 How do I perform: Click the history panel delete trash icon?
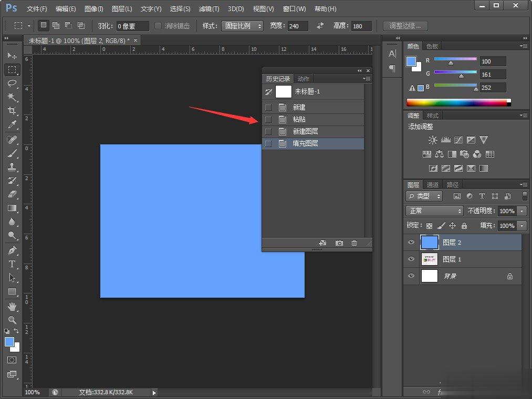[x=354, y=243]
